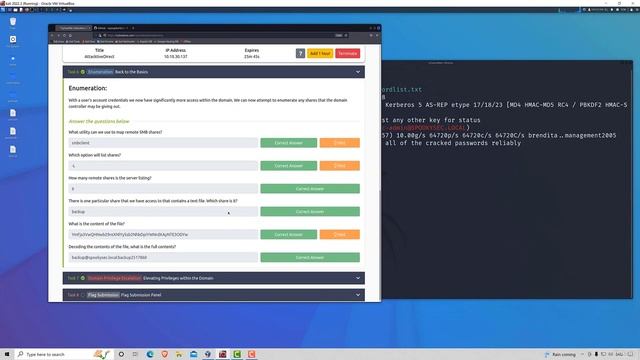Open Mail app from taskbar
The width and height of the screenshot is (640, 360).
(193, 354)
